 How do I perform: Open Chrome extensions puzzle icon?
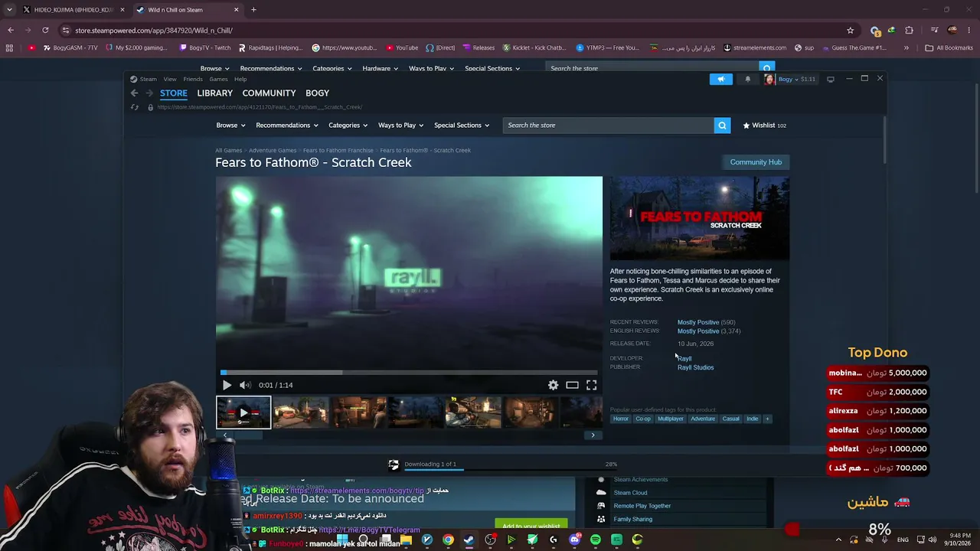(909, 31)
